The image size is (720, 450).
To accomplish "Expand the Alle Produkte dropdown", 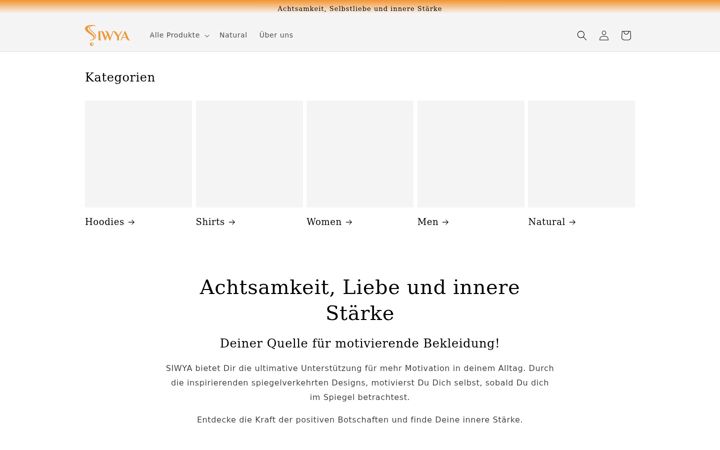I will tap(179, 35).
